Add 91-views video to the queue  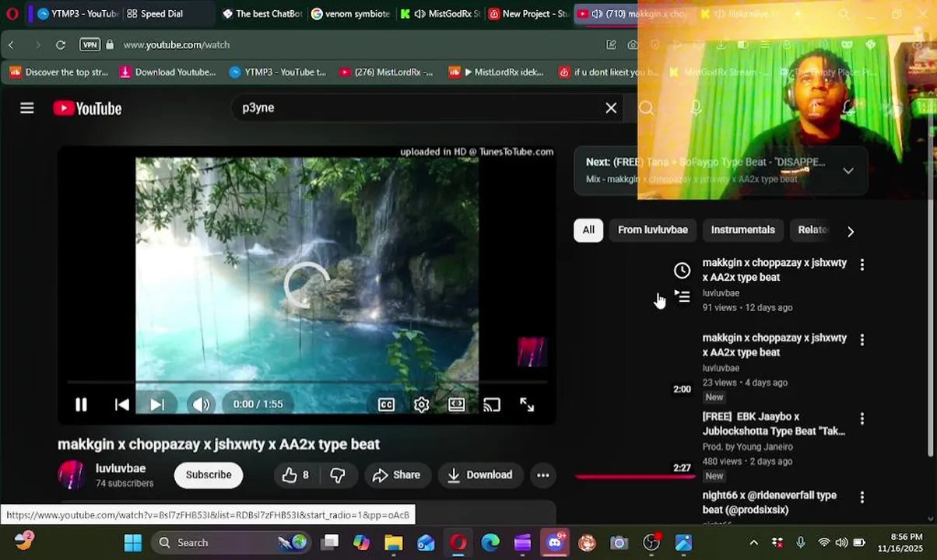tap(682, 296)
